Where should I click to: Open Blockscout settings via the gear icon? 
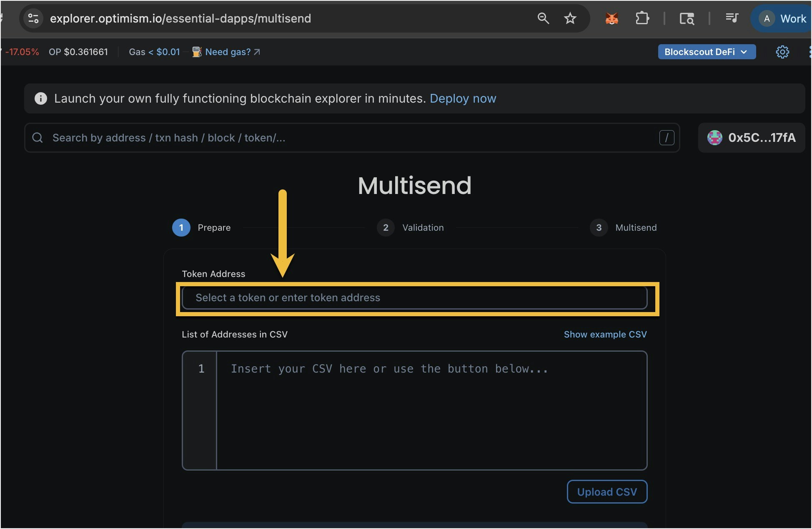[782, 52]
